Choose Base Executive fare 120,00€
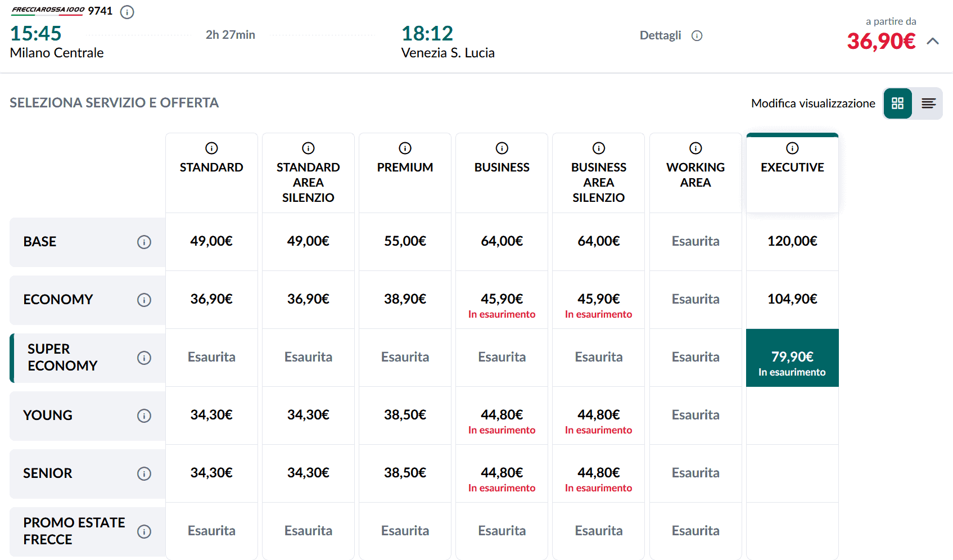This screenshot has width=953, height=560. click(792, 241)
